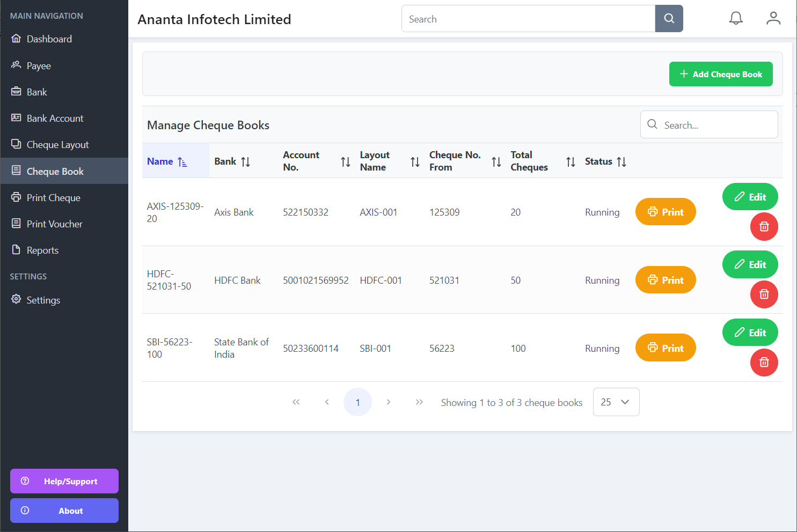This screenshot has height=532, width=797.
Task: Delete the HDFC-521031-50 cheque book
Action: coord(764,294)
